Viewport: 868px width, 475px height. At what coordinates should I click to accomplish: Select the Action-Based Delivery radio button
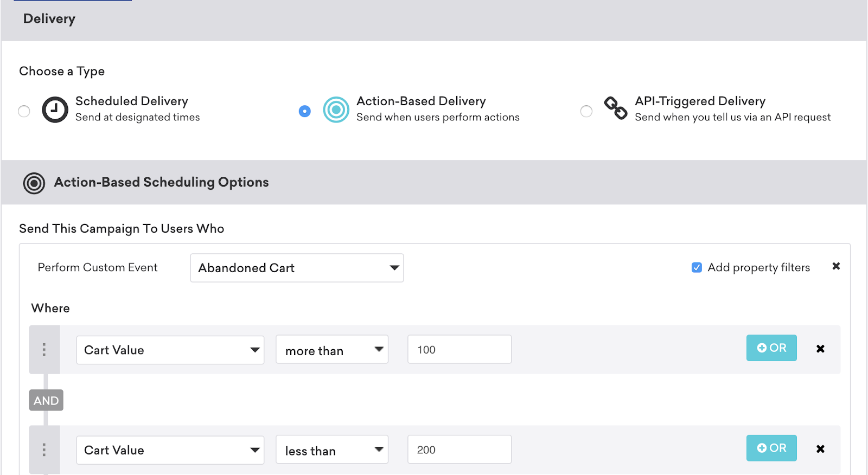tap(305, 111)
